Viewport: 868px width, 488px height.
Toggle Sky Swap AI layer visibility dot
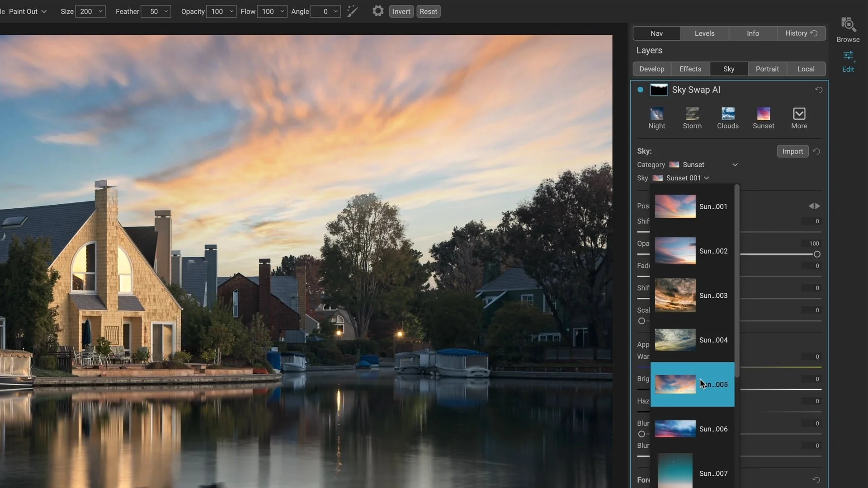[640, 89]
